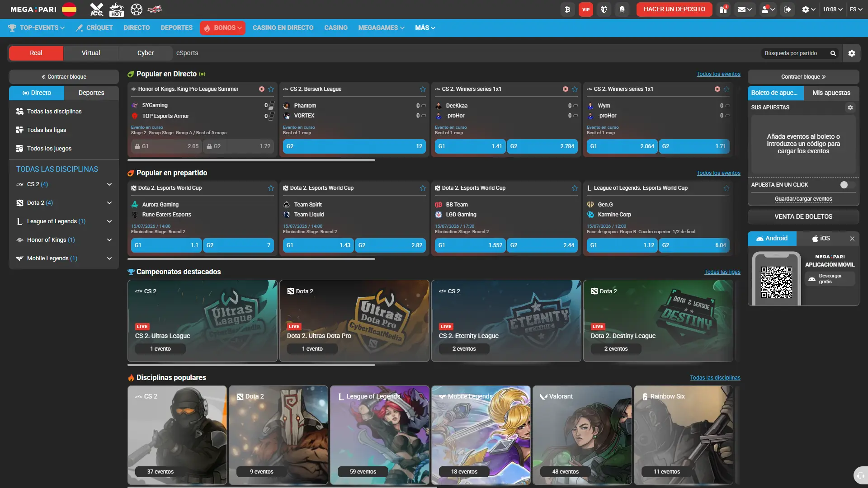
Task: Select the Android app tab
Action: click(x=772, y=239)
